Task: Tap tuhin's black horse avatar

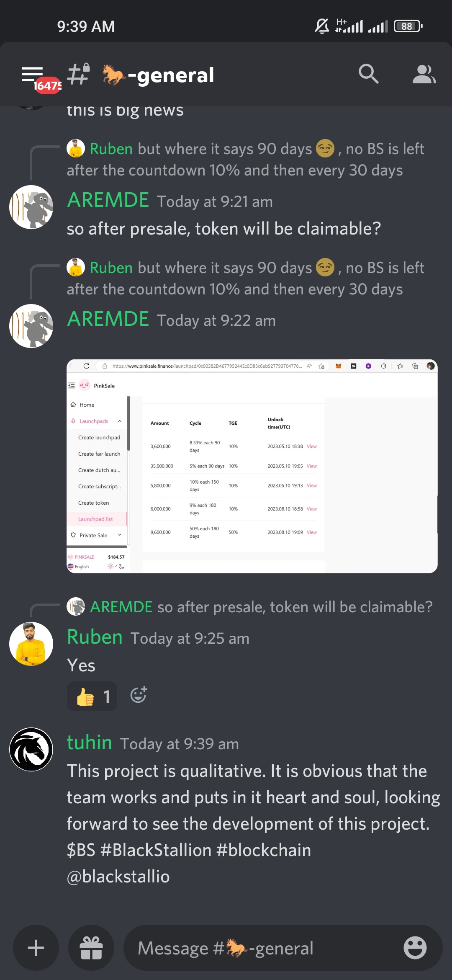Action: (31, 749)
